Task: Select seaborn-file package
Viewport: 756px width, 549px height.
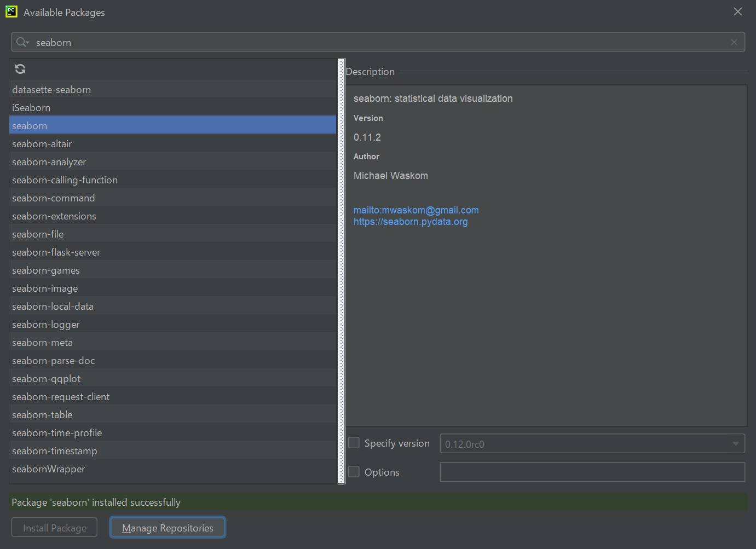Action: pos(172,234)
